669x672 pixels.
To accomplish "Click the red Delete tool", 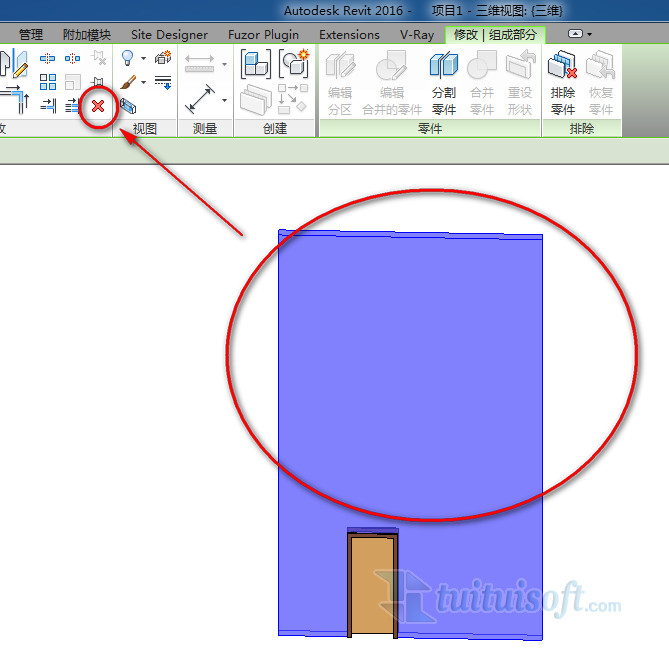I will [98, 106].
